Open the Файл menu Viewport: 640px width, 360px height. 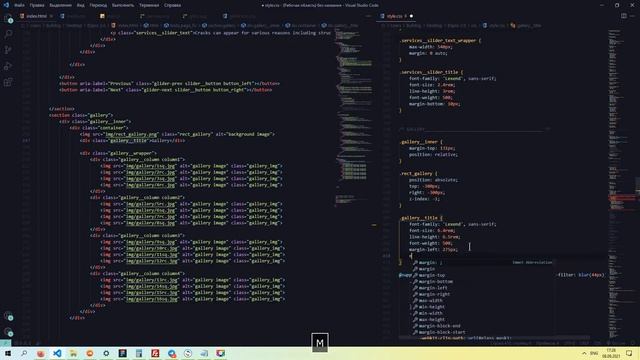click(x=19, y=5)
